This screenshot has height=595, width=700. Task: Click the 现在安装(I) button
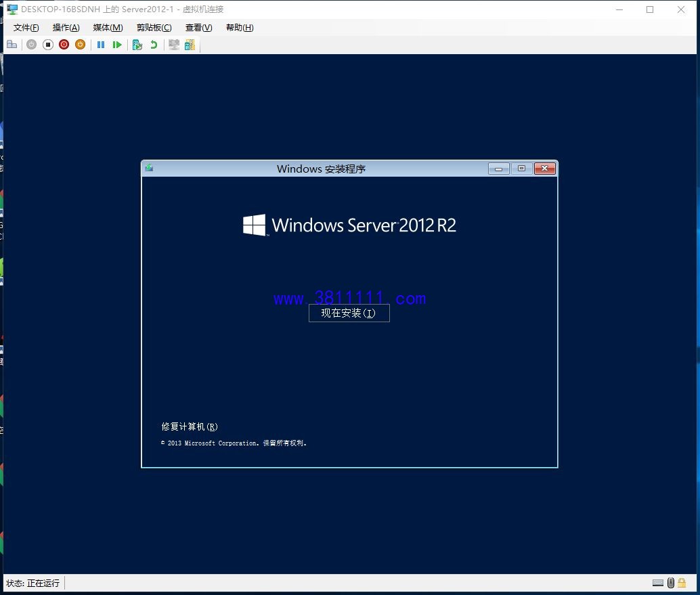(x=349, y=313)
